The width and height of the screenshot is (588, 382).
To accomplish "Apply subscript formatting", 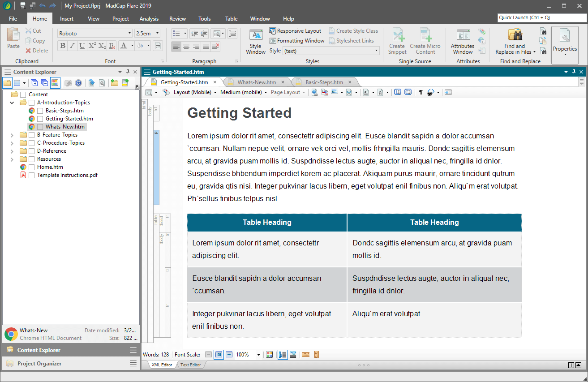I will point(102,46).
